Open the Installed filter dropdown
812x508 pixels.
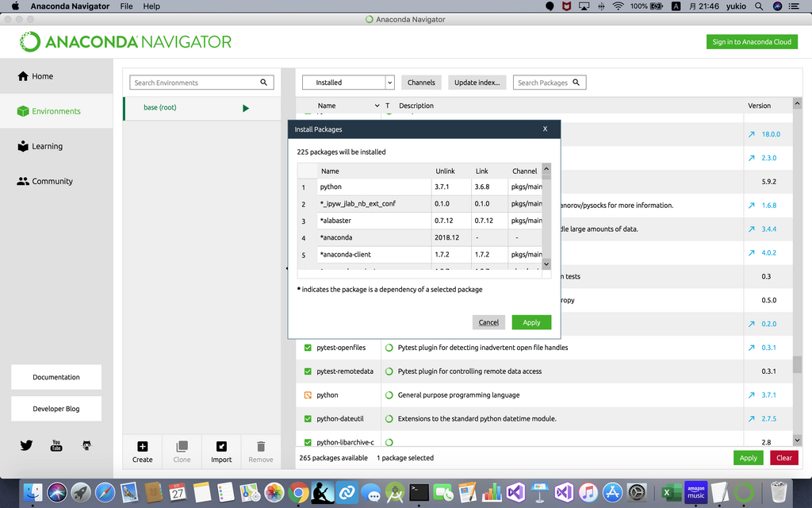click(x=348, y=83)
